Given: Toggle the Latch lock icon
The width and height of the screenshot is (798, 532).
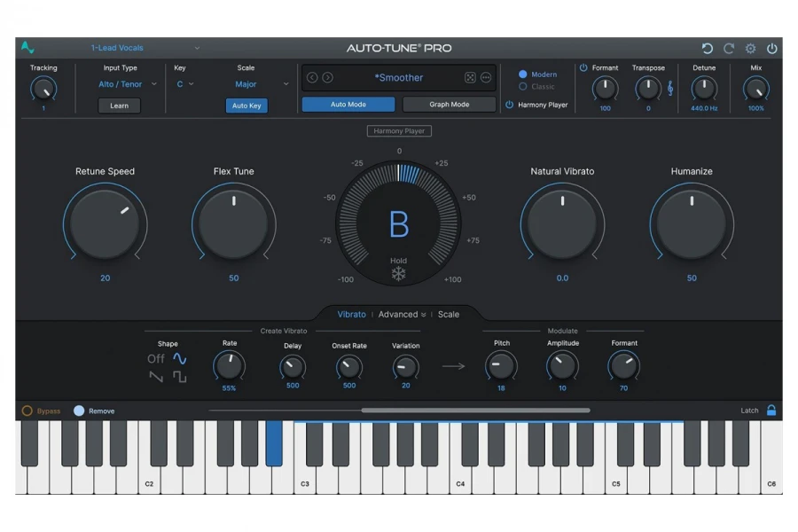Looking at the screenshot, I should tap(771, 411).
